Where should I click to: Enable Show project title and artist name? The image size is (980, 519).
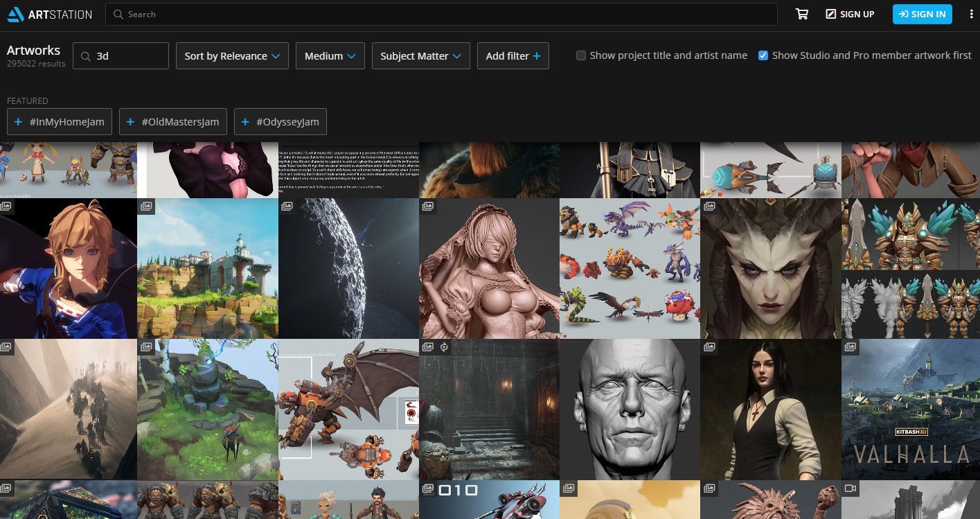click(580, 55)
